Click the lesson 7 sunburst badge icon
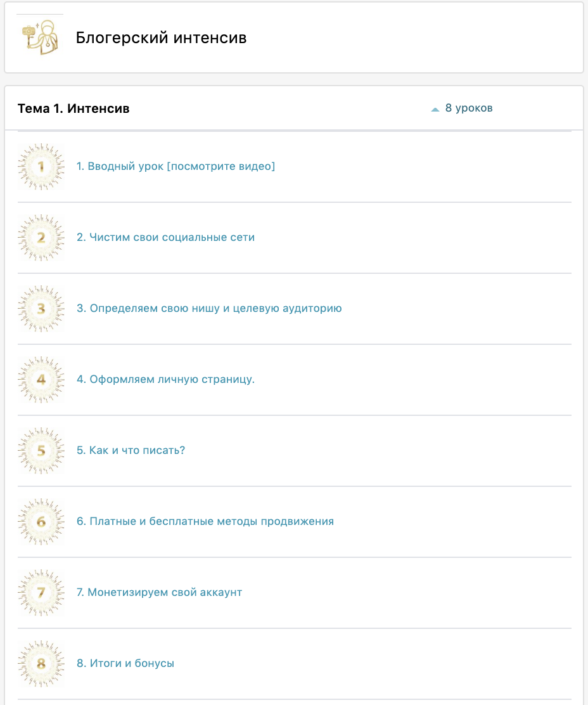The height and width of the screenshot is (705, 588). [41, 593]
